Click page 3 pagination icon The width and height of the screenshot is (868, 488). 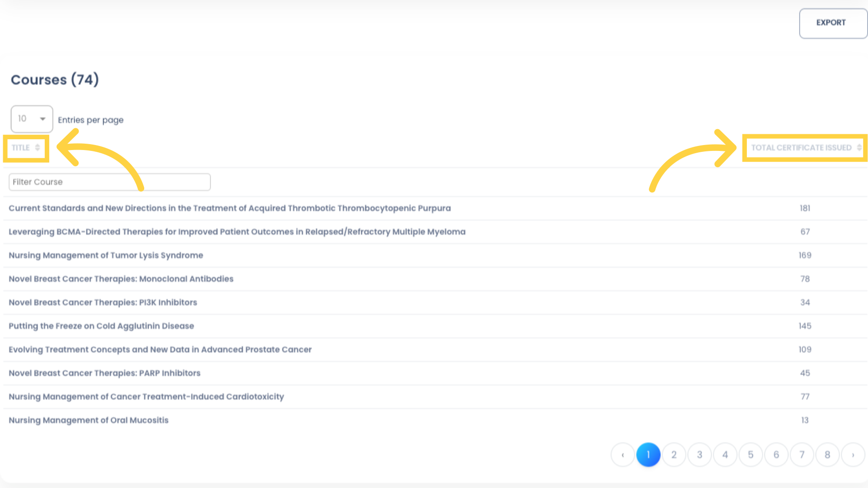click(x=699, y=455)
